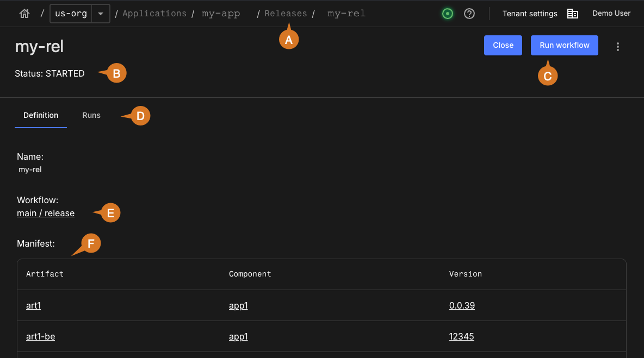The height and width of the screenshot is (358, 644).
Task: Open the green status indicator icon
Action: (x=447, y=14)
